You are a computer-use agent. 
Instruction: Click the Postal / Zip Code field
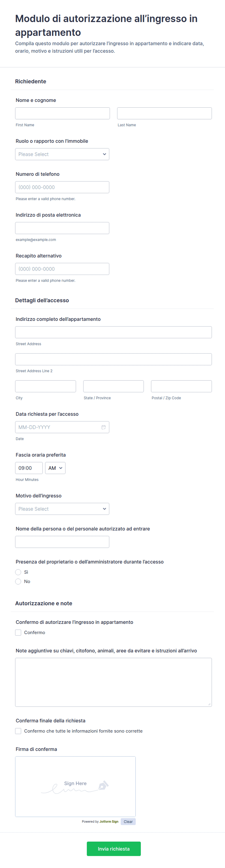click(181, 386)
